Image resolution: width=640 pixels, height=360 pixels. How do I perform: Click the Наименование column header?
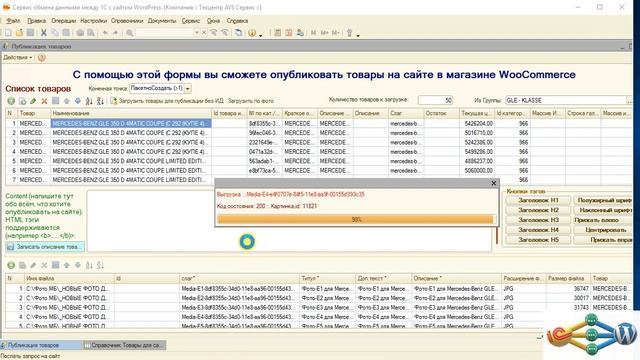131,113
